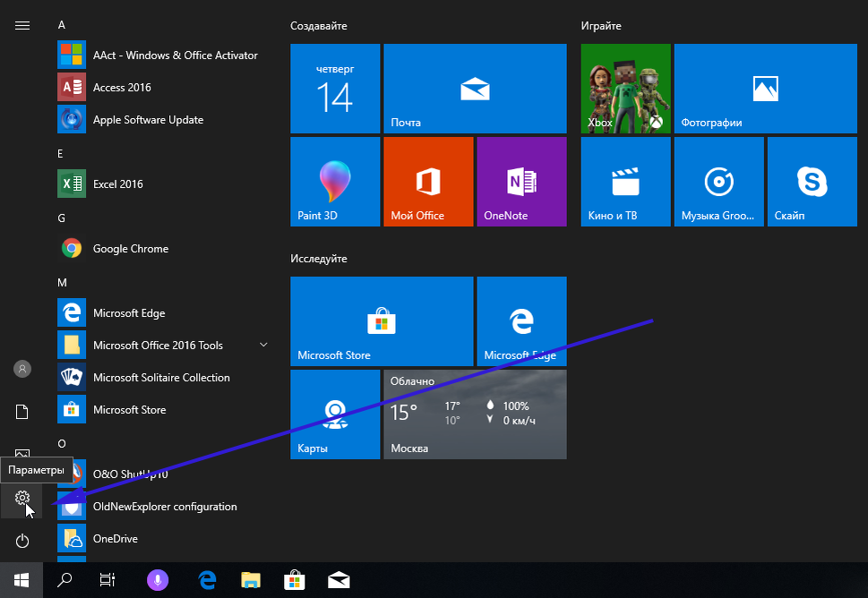Expand the hamburger menu at top left
Viewport: 868px width, 598px height.
(22, 25)
